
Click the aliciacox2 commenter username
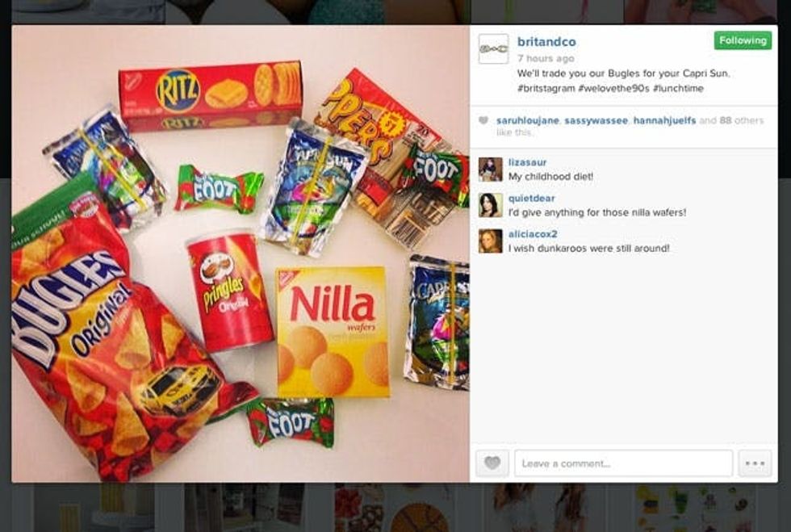click(533, 234)
